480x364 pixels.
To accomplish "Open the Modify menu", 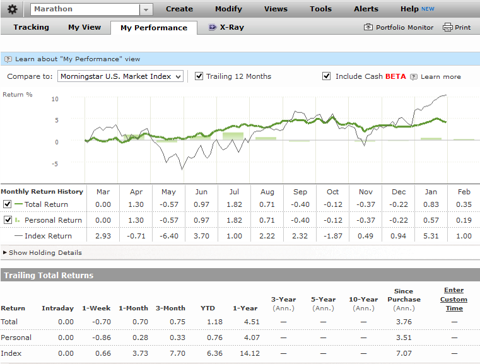I will [x=228, y=9].
